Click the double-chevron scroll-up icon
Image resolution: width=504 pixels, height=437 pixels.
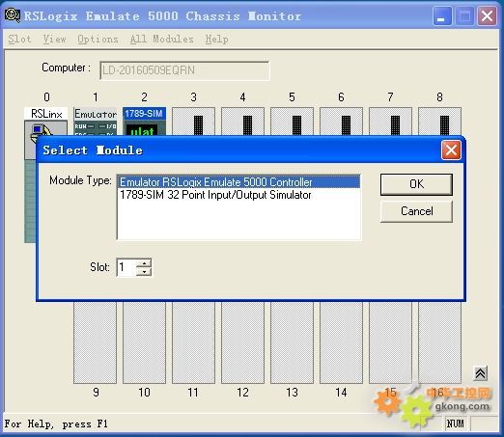coord(480,373)
